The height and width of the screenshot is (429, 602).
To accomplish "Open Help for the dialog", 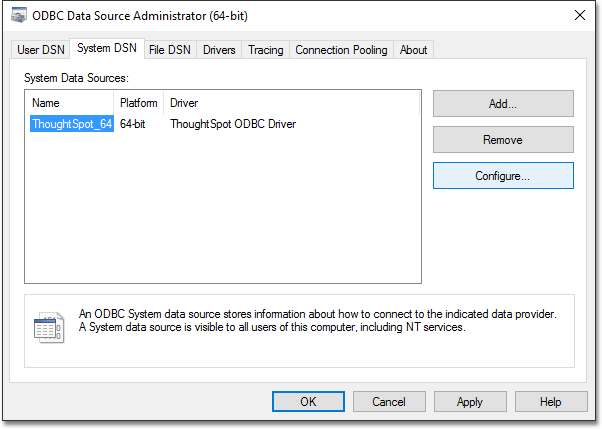I will coord(551,401).
